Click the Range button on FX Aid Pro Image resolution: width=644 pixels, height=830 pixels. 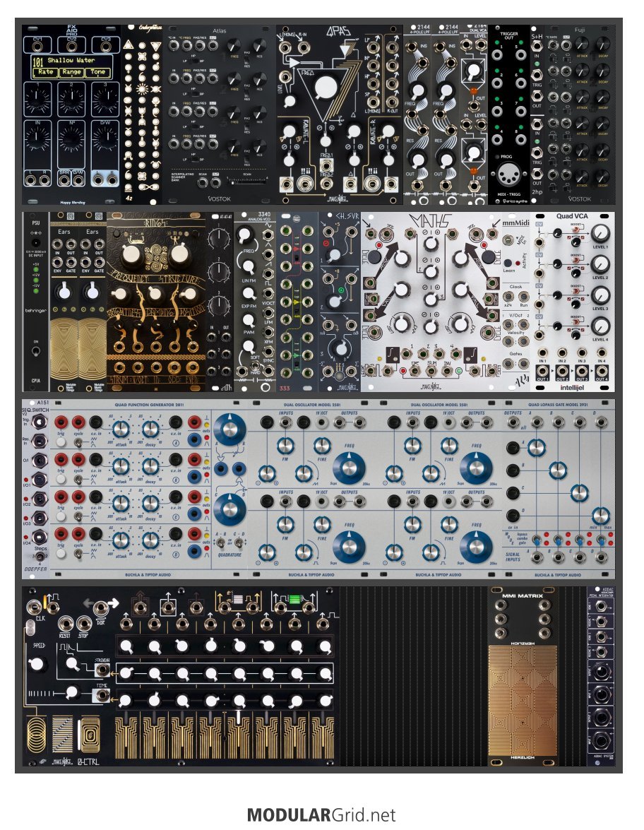pyautogui.click(x=71, y=72)
